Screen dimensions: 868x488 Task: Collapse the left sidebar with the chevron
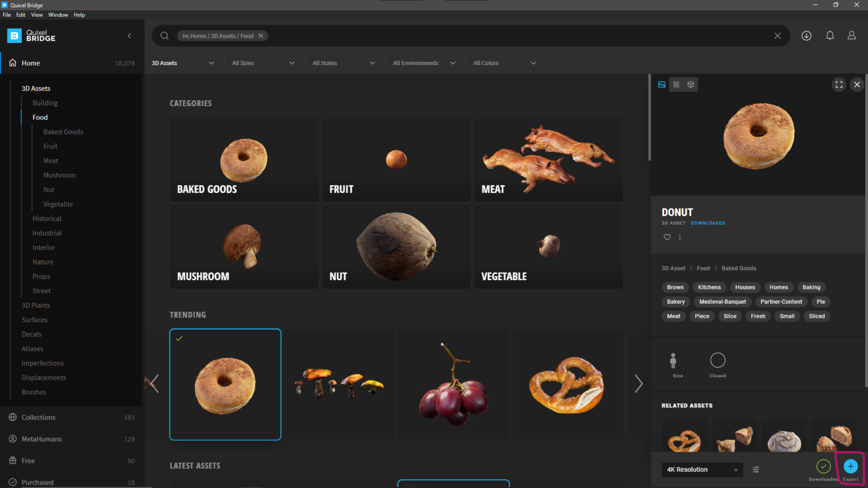tap(129, 35)
